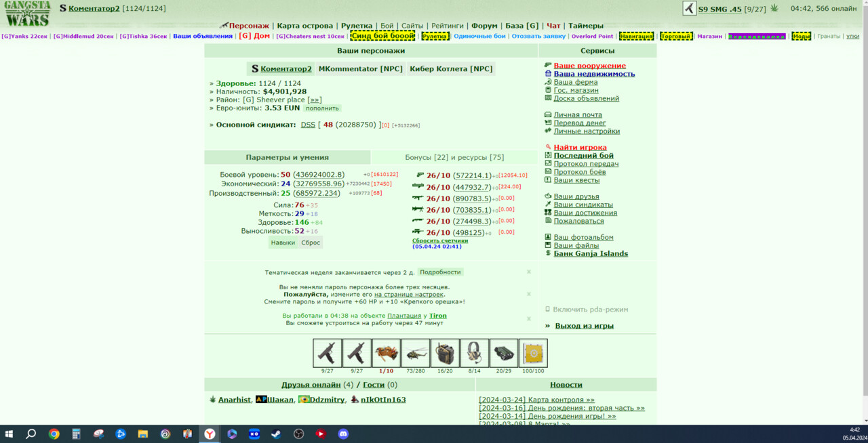The height and width of the screenshot is (443, 868).
Task: Launch Calculator from the taskbar
Action: [x=76, y=434]
